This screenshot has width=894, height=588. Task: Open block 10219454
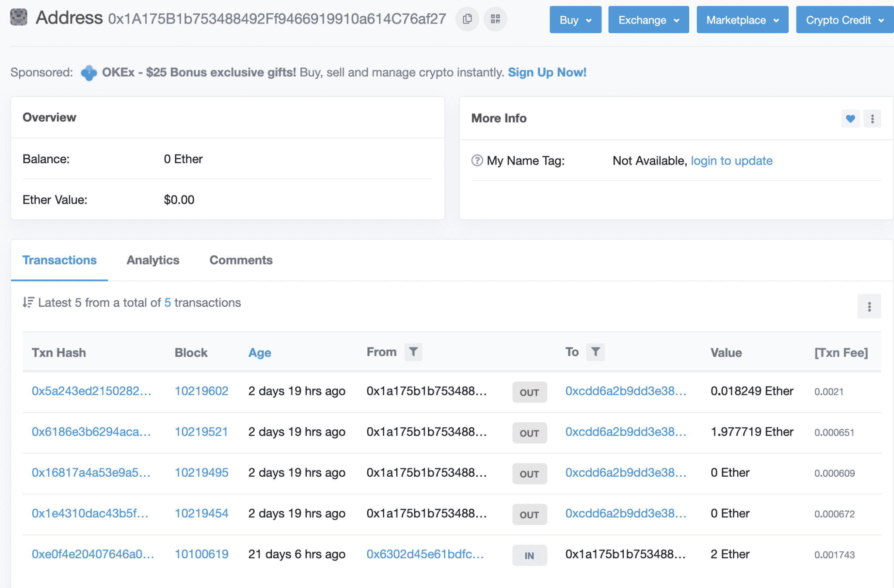[202, 513]
